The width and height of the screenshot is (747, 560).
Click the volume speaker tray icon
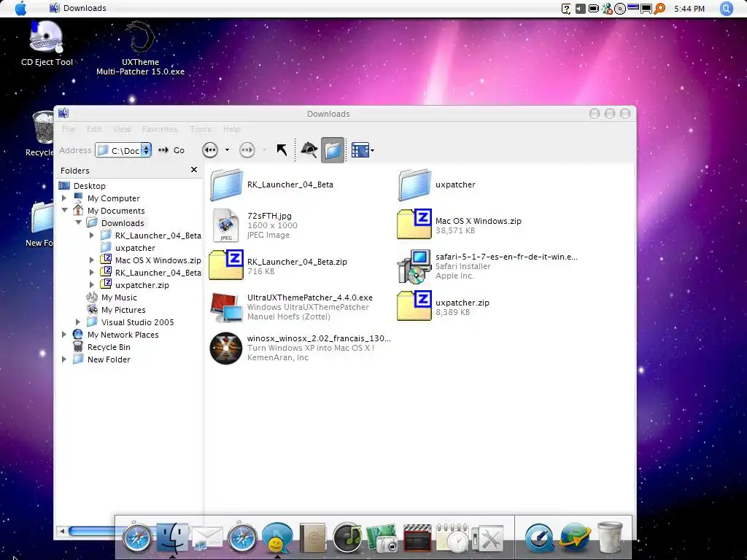(580, 9)
